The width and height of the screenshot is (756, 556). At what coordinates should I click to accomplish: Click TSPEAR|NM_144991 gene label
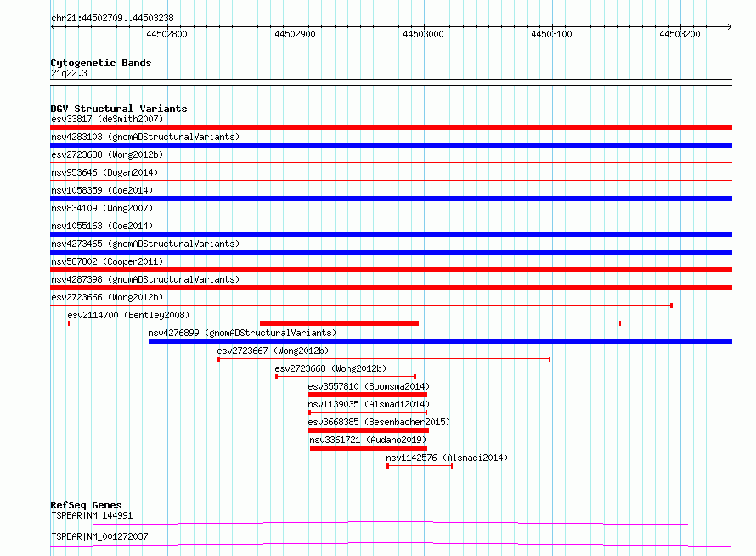(x=92, y=515)
